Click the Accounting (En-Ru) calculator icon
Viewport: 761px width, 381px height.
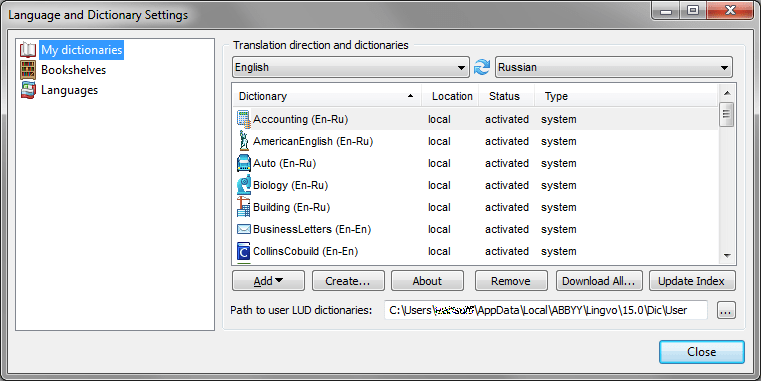pyautogui.click(x=244, y=119)
